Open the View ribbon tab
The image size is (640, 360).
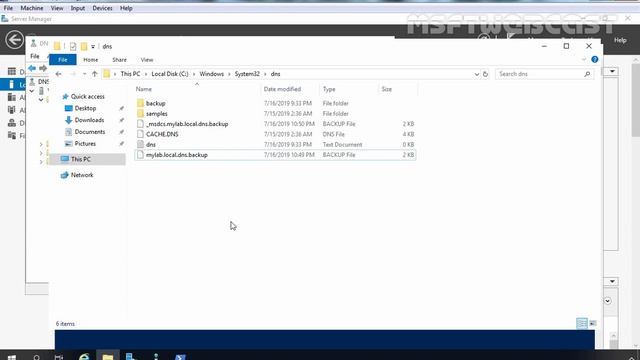tap(147, 60)
